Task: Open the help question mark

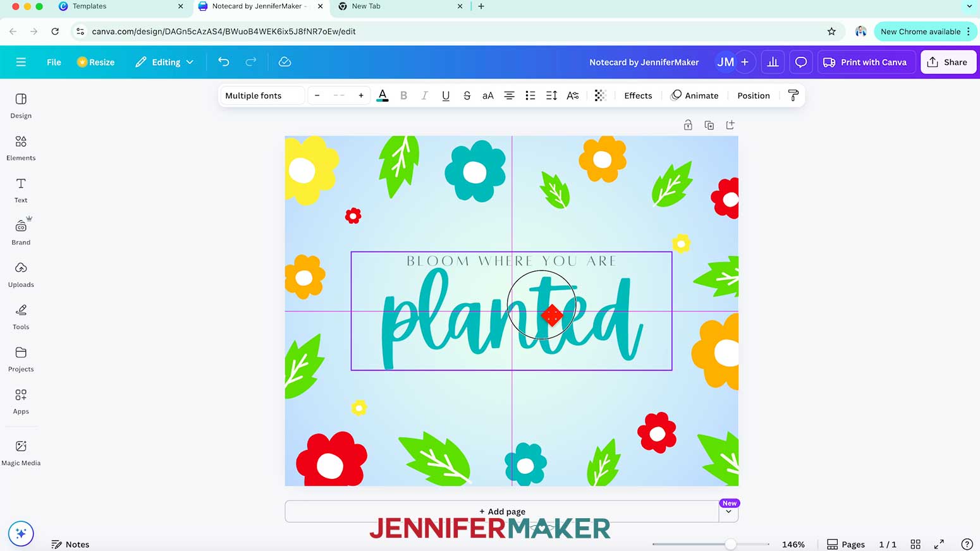Action: point(967,544)
